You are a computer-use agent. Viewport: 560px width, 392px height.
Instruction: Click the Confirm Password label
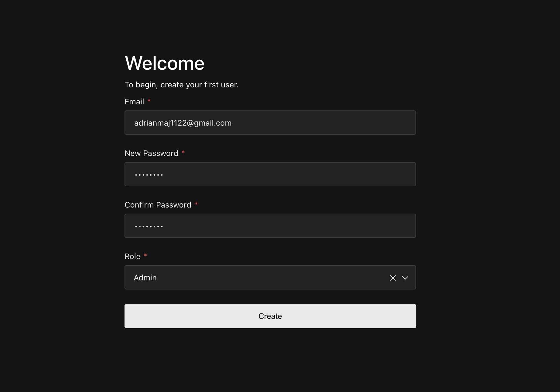coord(158,205)
